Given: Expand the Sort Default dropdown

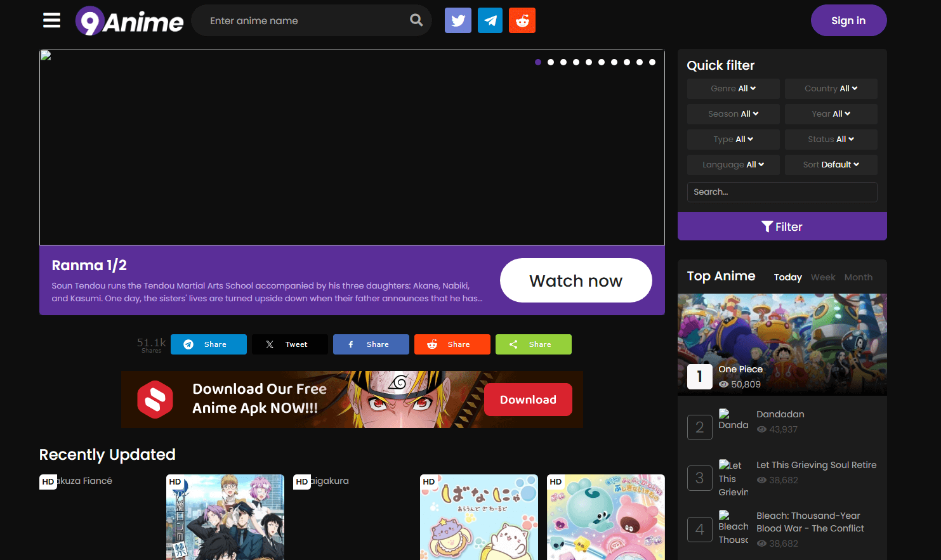Looking at the screenshot, I should (x=831, y=165).
